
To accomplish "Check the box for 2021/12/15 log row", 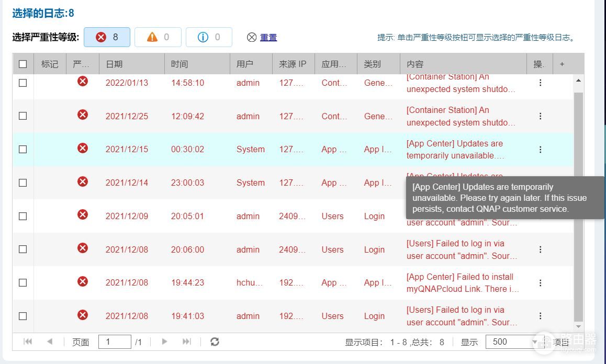I will [23, 149].
